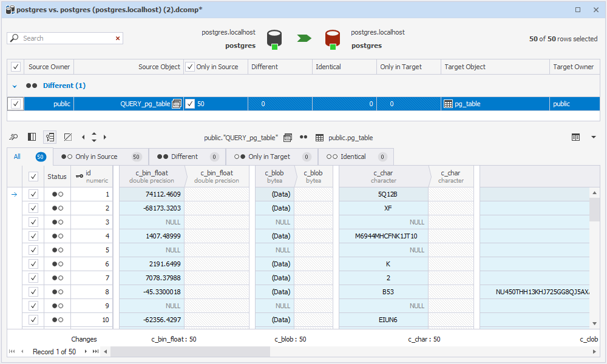Select the cell with value -62356.4297

[x=152, y=320]
